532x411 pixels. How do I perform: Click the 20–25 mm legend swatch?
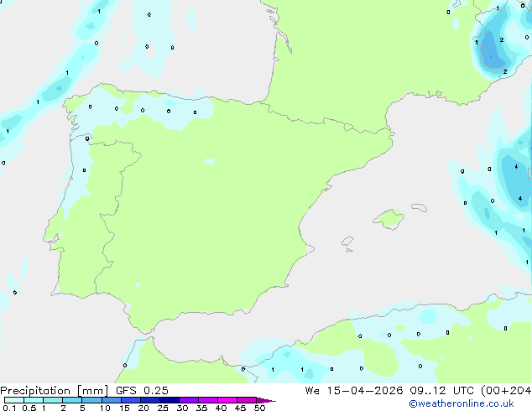tap(150, 400)
